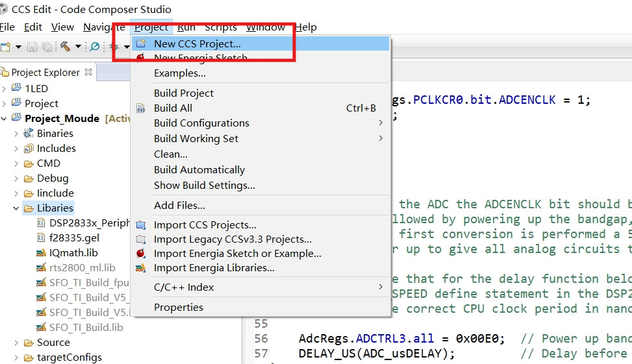The height and width of the screenshot is (364, 632).
Task: Open the File menu
Action: pos(7,27)
